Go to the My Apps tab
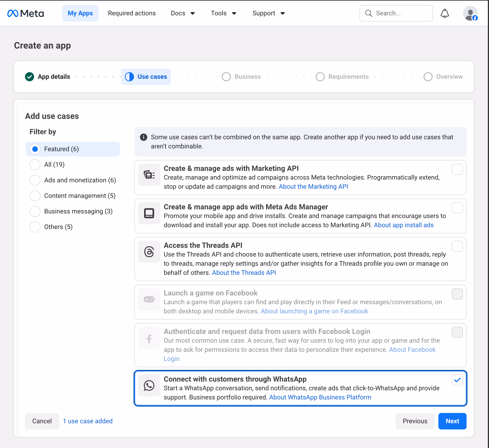This screenshot has width=489, height=448. (x=80, y=13)
